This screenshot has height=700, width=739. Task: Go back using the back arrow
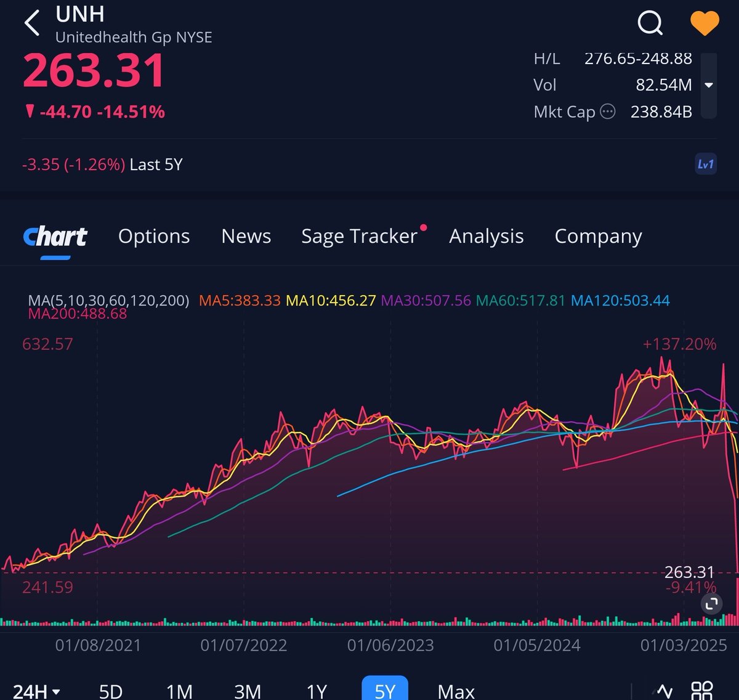click(32, 23)
